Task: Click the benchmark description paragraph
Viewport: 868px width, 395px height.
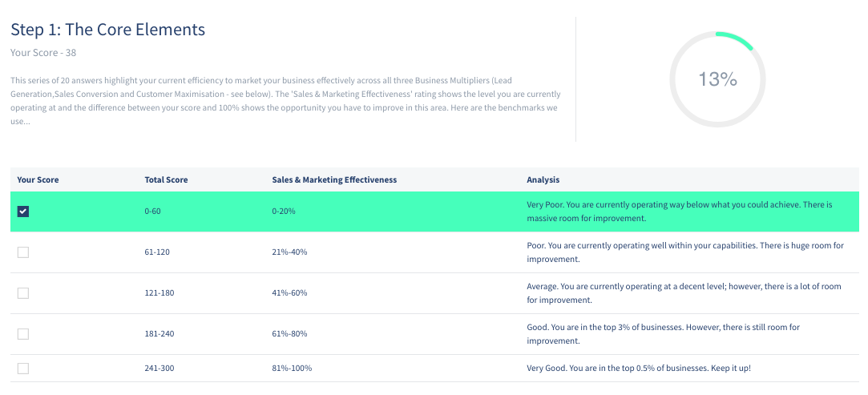Action: pyautogui.click(x=285, y=101)
